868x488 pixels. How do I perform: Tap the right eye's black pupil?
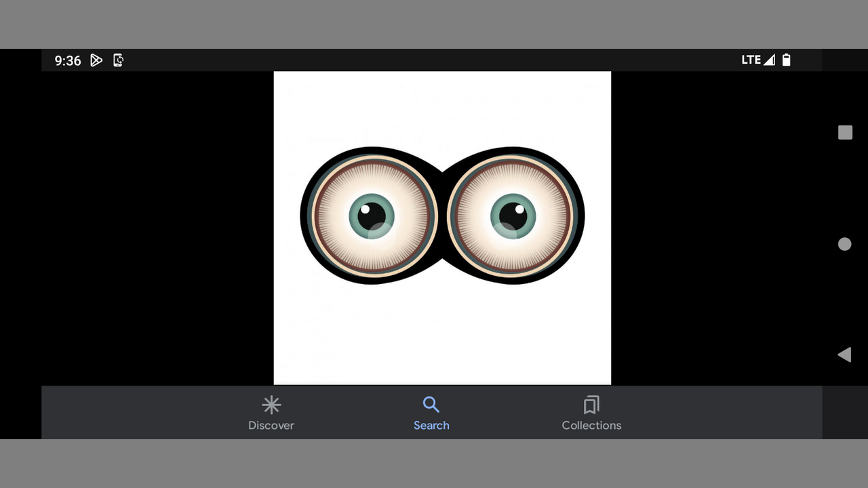point(513,216)
